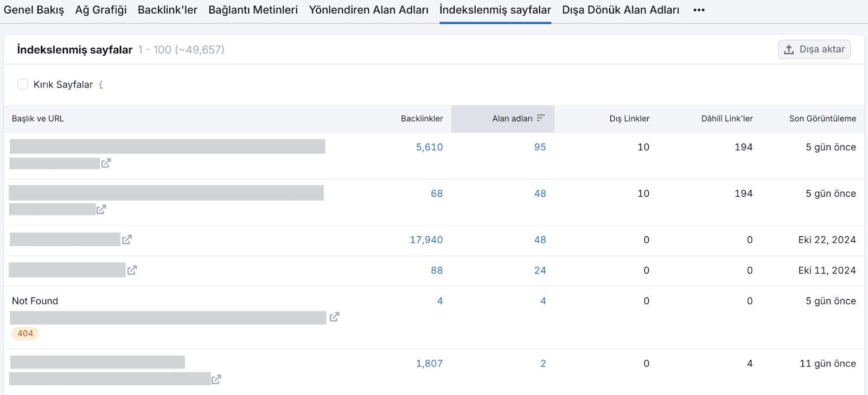The image size is (868, 395).
Task: Click the İndekslenmiş sayfalar table heading
Action: 75,50
